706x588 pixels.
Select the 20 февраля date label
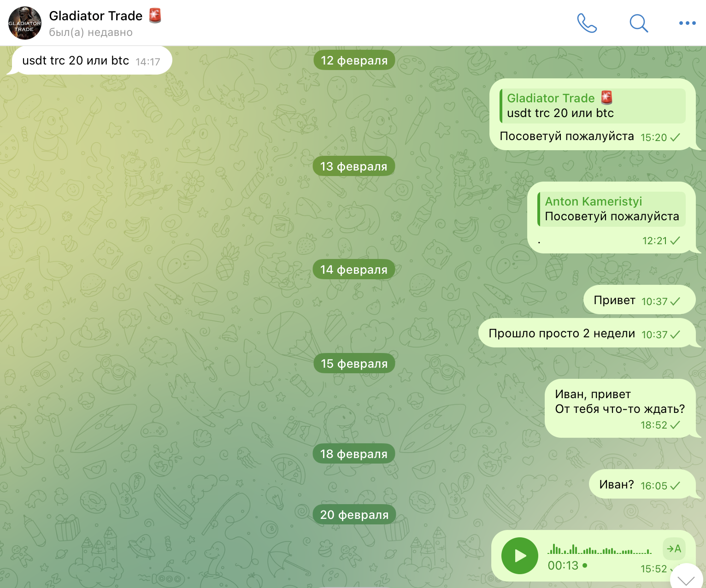(354, 515)
